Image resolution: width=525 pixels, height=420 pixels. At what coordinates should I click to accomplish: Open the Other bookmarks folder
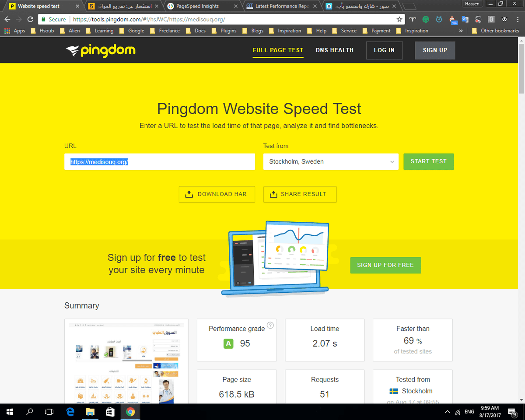click(496, 31)
